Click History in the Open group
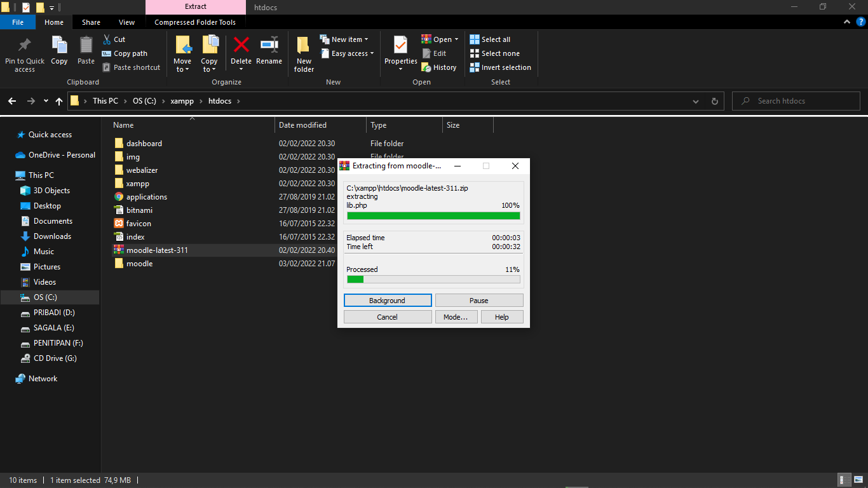 coord(439,67)
